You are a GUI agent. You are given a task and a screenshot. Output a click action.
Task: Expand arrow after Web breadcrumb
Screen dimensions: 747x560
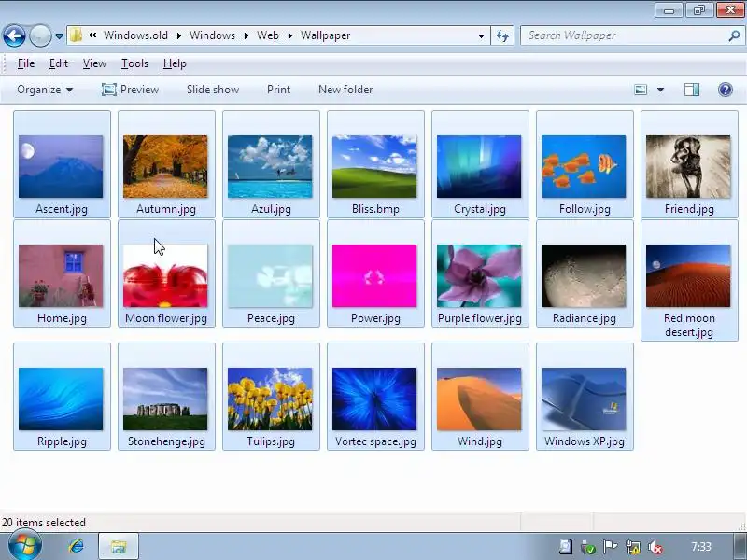(x=289, y=35)
